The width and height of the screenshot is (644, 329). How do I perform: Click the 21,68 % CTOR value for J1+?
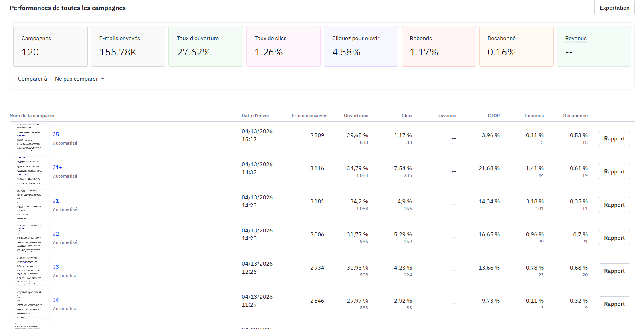click(x=489, y=168)
